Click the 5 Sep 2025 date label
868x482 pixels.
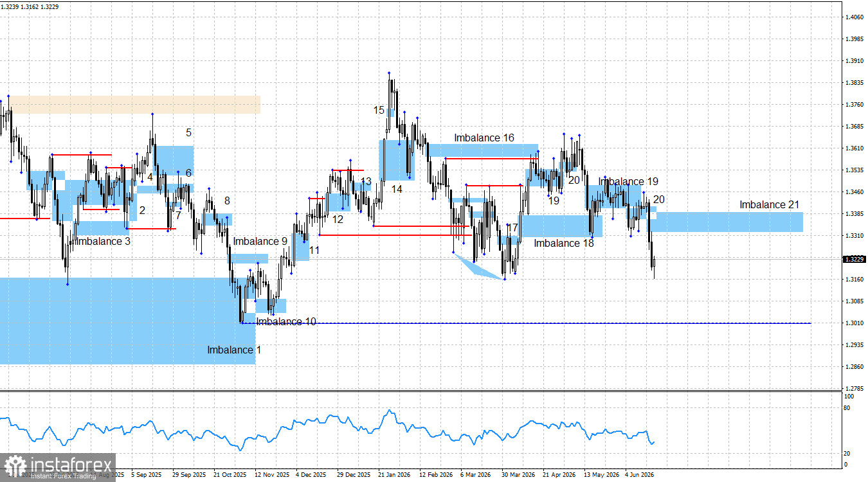[x=146, y=475]
